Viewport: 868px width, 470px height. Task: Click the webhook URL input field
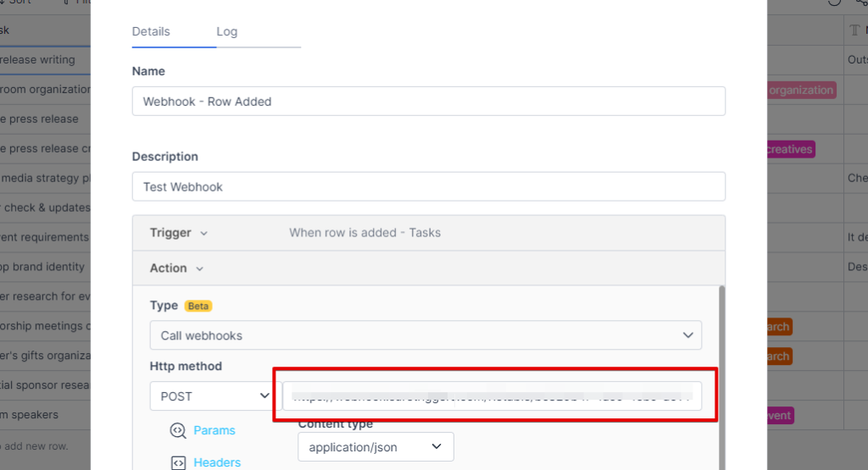(x=492, y=395)
